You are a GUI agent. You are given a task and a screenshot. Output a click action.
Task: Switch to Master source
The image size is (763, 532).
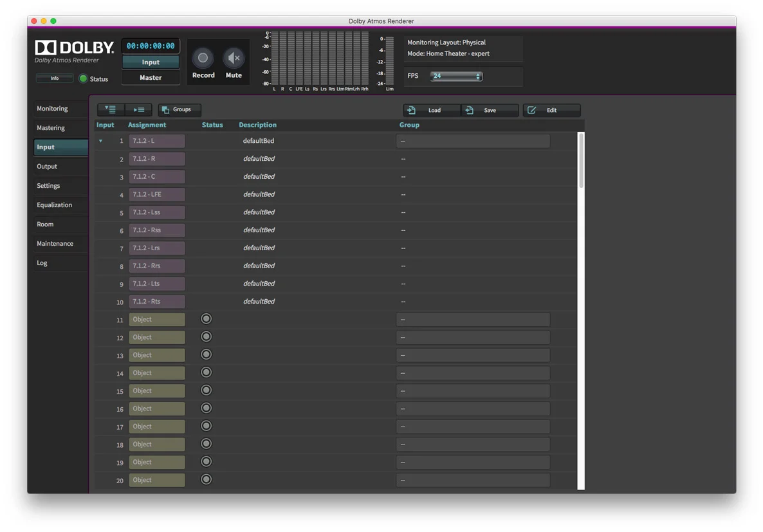pyautogui.click(x=151, y=77)
